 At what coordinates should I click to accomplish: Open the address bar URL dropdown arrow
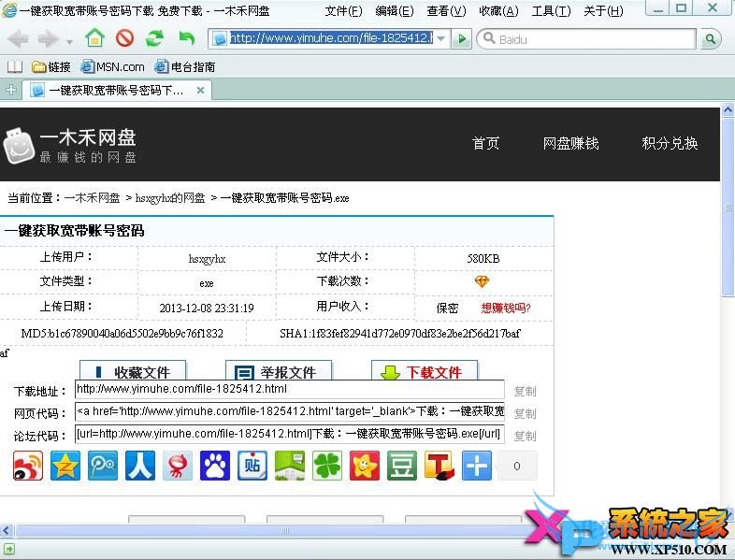point(441,39)
